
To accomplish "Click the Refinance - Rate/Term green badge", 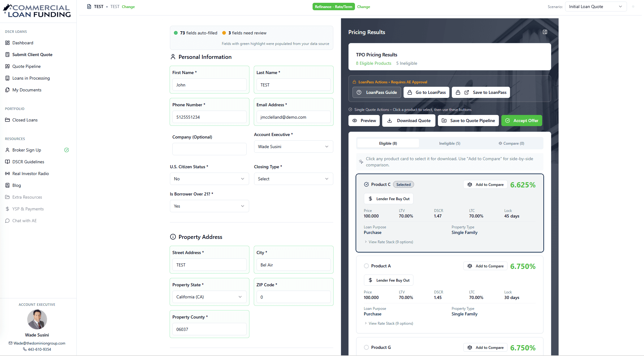I will 334,7.
